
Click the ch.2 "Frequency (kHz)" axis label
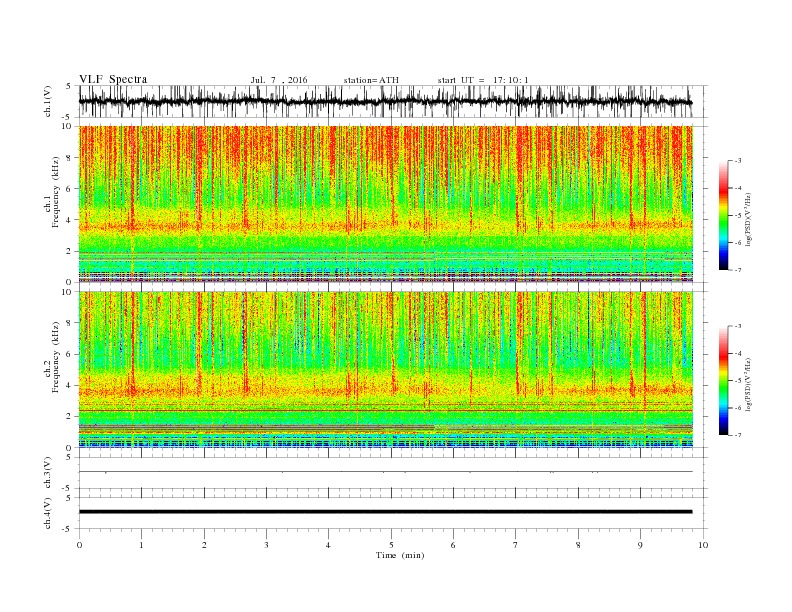55,357
